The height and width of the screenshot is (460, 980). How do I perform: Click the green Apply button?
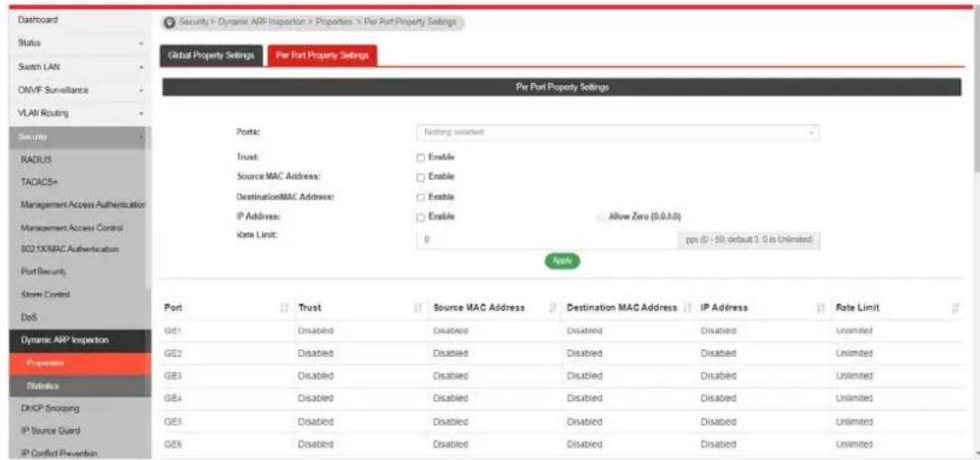pyautogui.click(x=562, y=261)
